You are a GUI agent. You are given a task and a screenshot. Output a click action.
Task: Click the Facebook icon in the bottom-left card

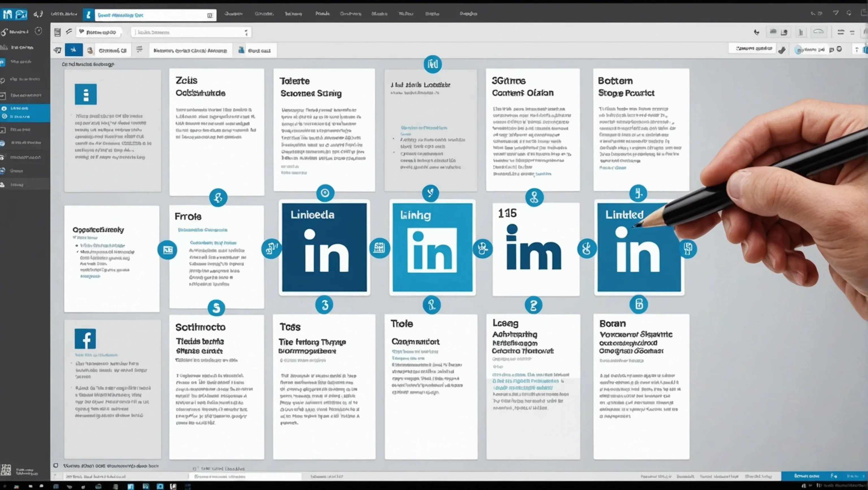(85, 339)
